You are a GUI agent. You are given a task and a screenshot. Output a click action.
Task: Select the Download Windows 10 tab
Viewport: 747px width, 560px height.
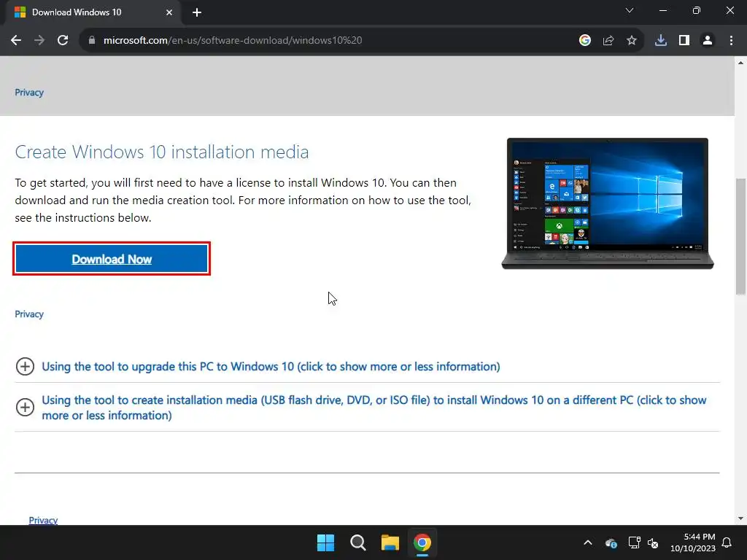tap(93, 12)
